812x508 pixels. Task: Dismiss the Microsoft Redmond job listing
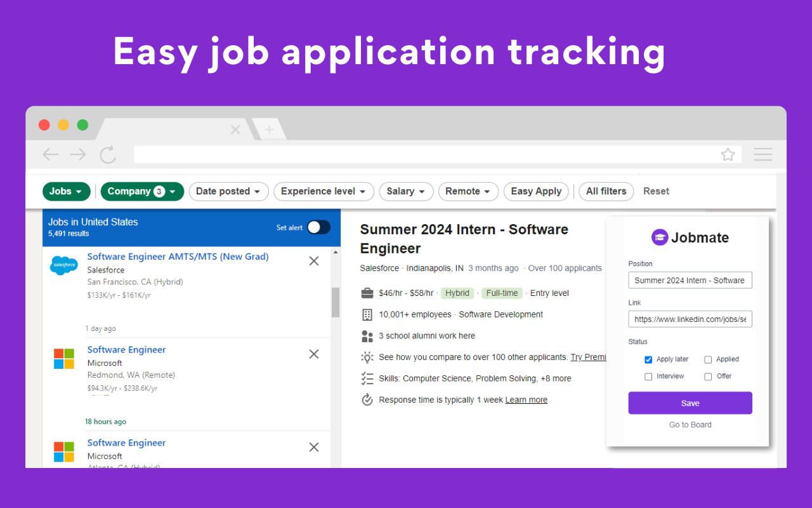click(313, 354)
